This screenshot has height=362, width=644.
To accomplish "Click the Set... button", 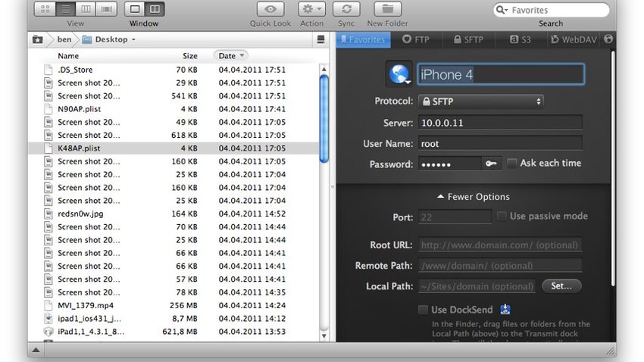I will 561,286.
